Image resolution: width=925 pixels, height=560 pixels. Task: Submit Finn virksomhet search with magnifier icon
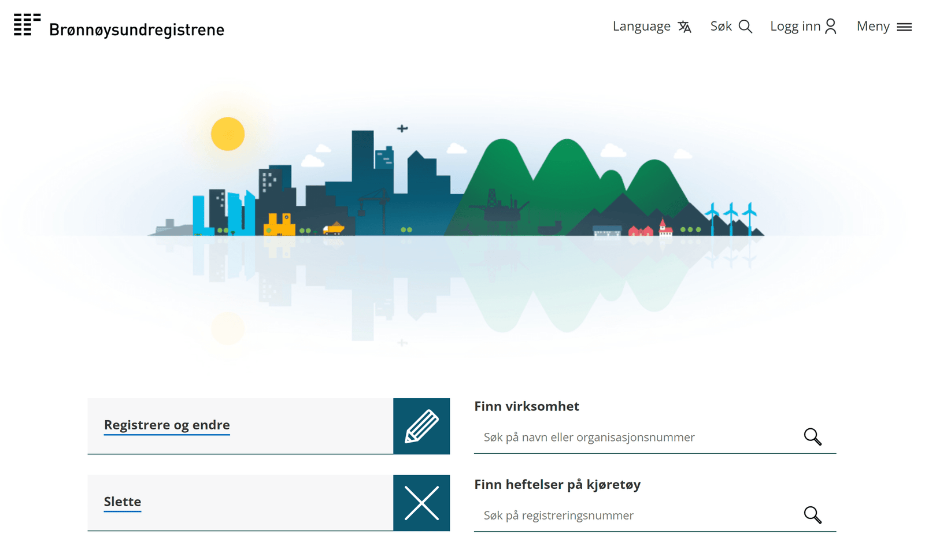812,437
